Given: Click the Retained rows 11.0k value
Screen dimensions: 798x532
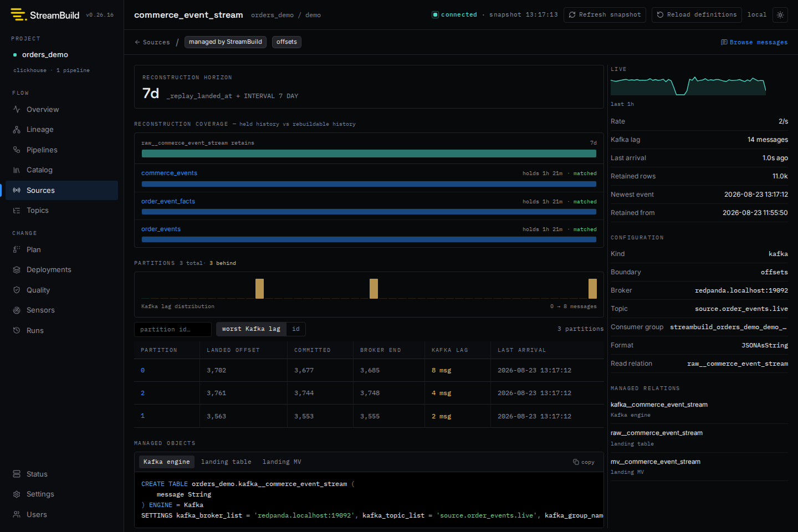Looking at the screenshot, I should click(780, 176).
